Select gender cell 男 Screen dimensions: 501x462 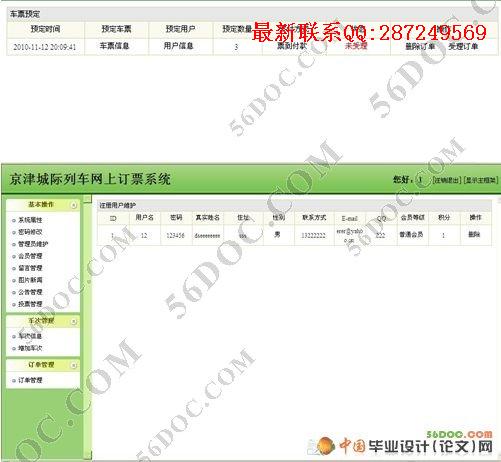coord(277,235)
